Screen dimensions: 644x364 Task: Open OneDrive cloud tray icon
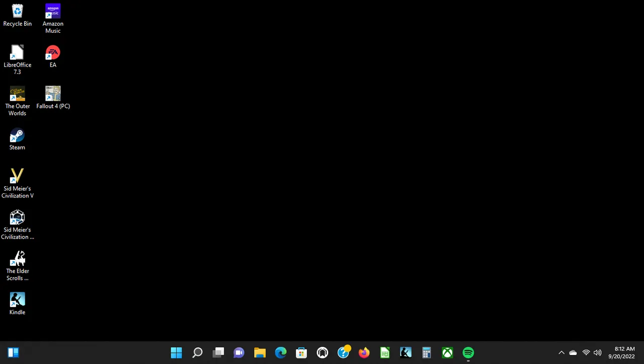click(573, 353)
